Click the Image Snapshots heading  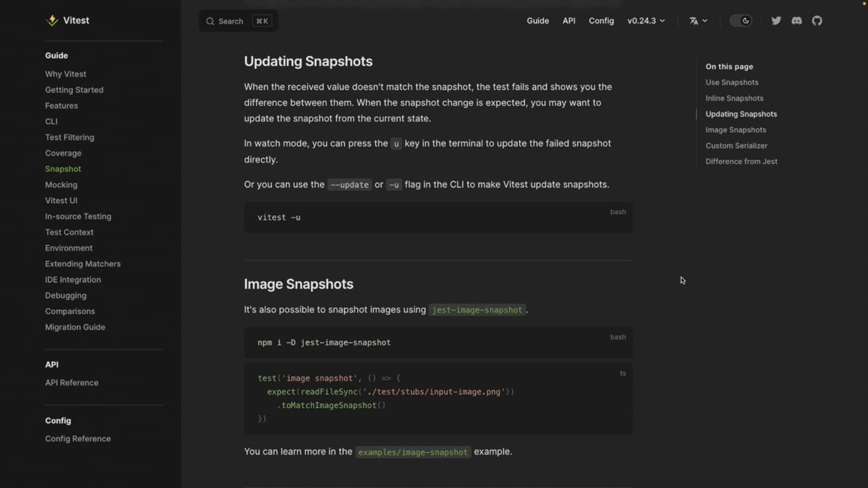pyautogui.click(x=298, y=284)
